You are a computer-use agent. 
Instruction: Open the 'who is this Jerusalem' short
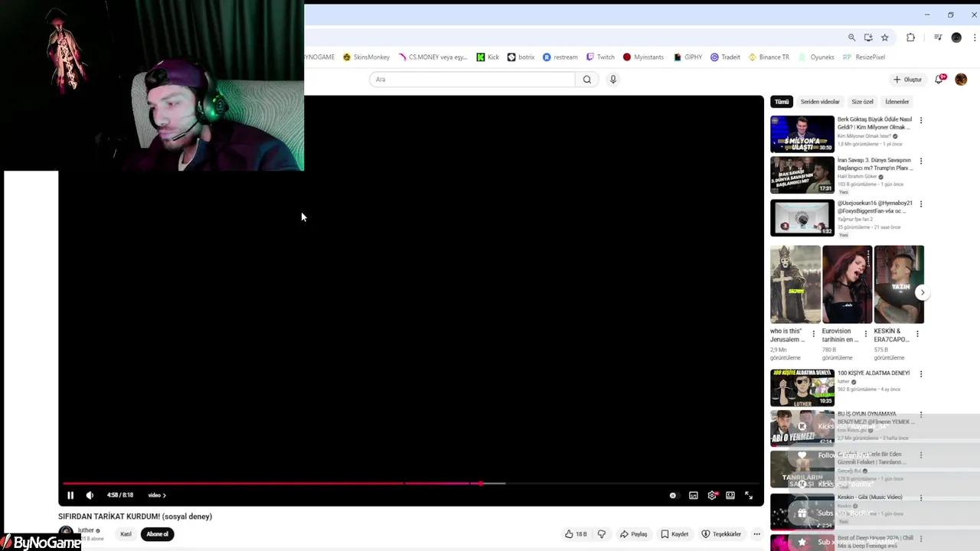pos(795,285)
